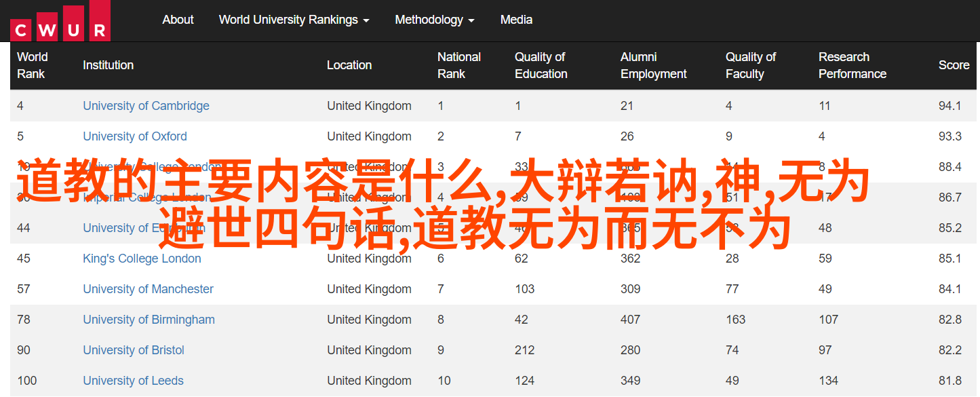Select King's College London score 85.1

point(950,259)
